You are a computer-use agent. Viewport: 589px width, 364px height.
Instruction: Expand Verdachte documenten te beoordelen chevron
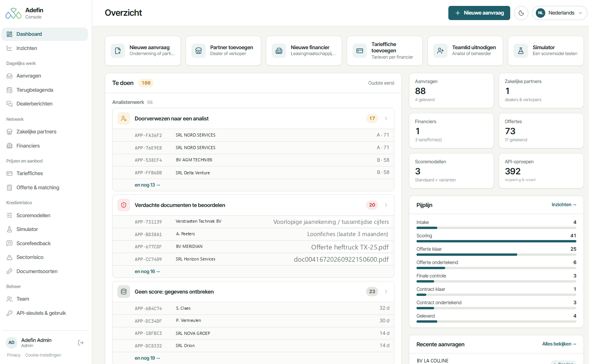click(386, 205)
